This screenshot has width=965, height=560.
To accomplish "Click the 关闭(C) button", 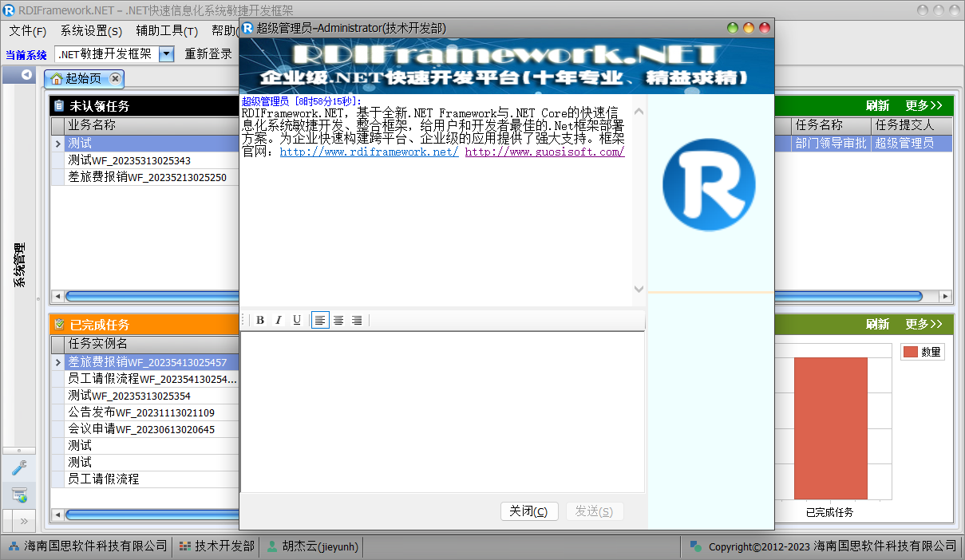I will click(528, 511).
